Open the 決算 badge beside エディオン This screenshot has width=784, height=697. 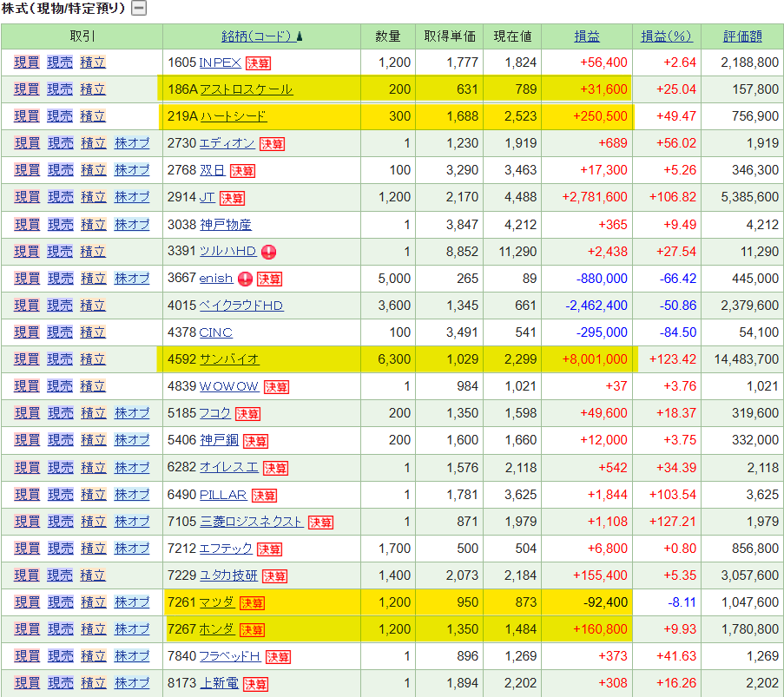[x=272, y=144]
